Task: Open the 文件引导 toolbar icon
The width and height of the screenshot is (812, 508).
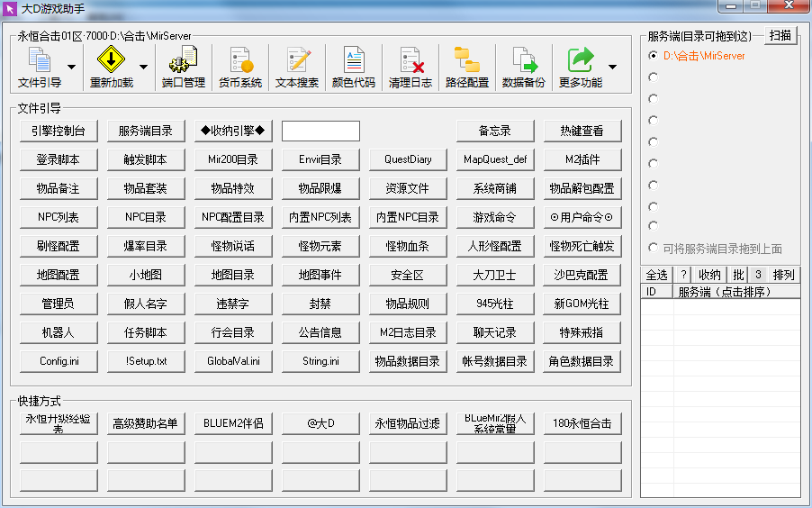Action: [40, 67]
